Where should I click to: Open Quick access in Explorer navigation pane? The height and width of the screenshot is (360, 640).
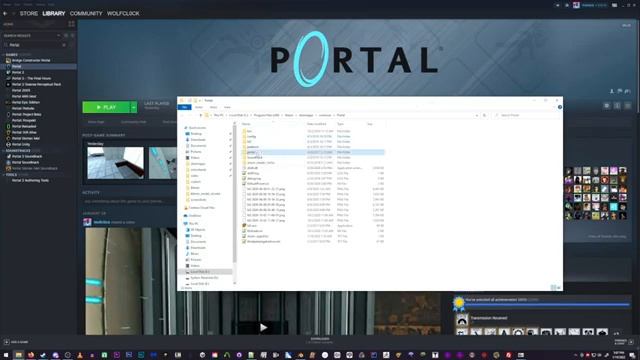(x=197, y=128)
